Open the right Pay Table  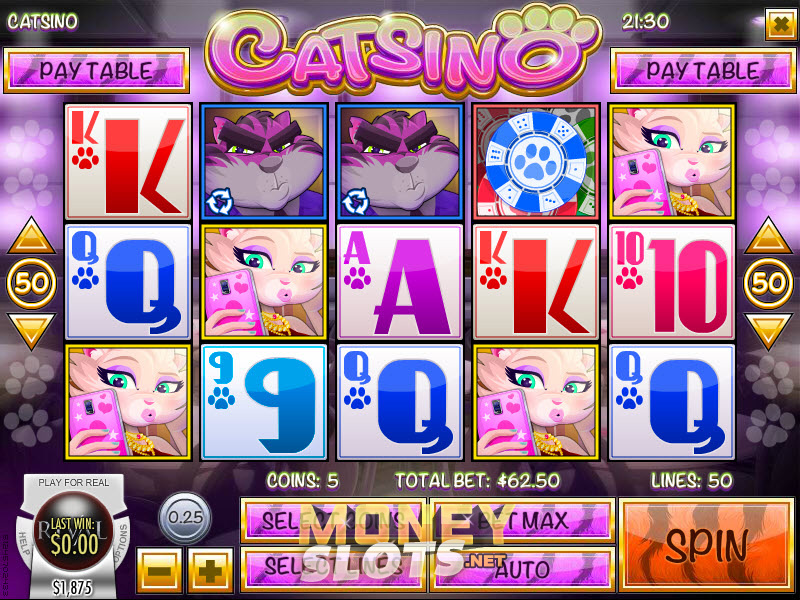pos(703,70)
